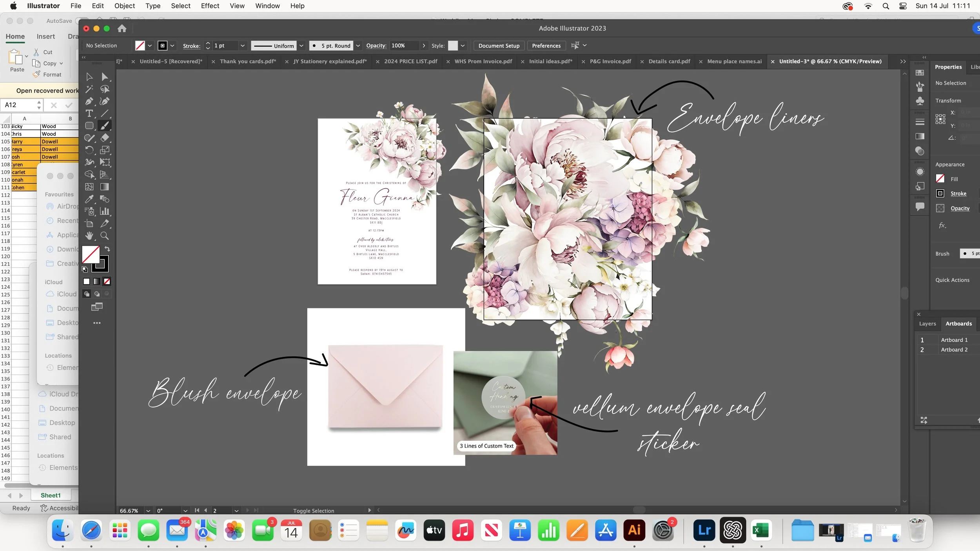Set the paint mode to None

pyautogui.click(x=107, y=281)
